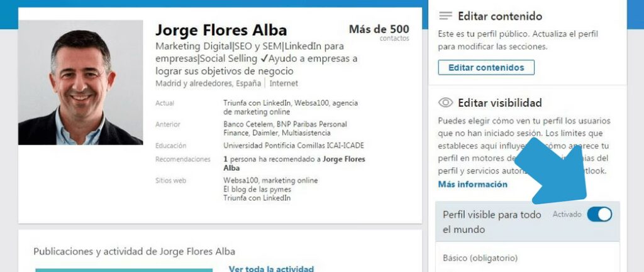
Task: Click the Más de 500 contactos count
Action: click(379, 31)
